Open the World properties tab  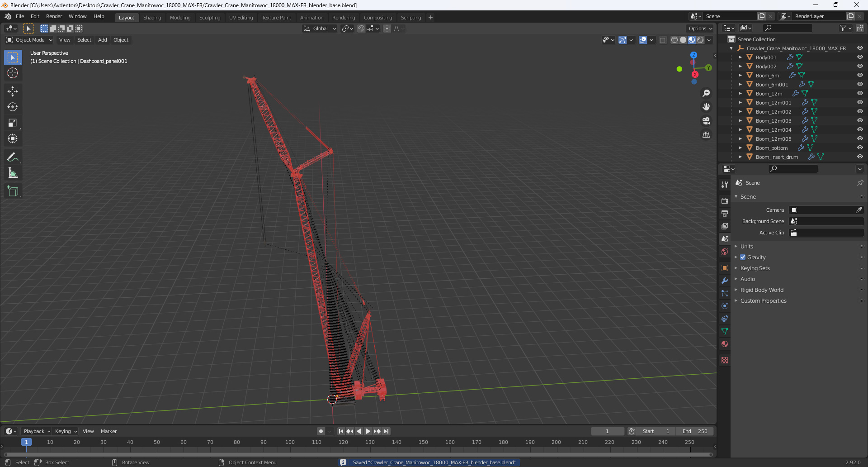[725, 252]
